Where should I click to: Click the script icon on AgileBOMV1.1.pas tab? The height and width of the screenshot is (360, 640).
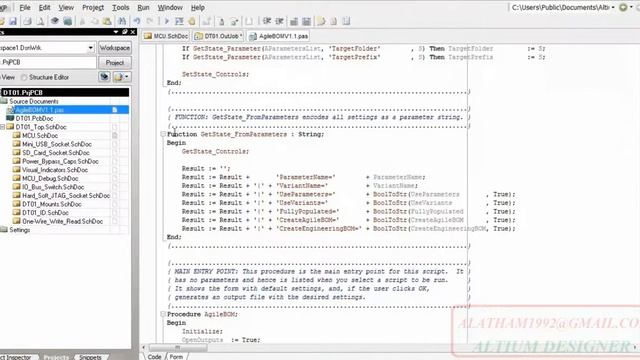[253, 36]
